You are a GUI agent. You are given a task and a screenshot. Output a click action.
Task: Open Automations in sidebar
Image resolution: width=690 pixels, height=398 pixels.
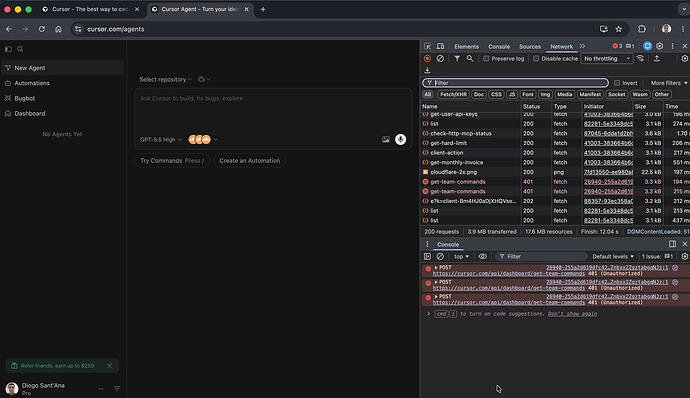[62, 83]
